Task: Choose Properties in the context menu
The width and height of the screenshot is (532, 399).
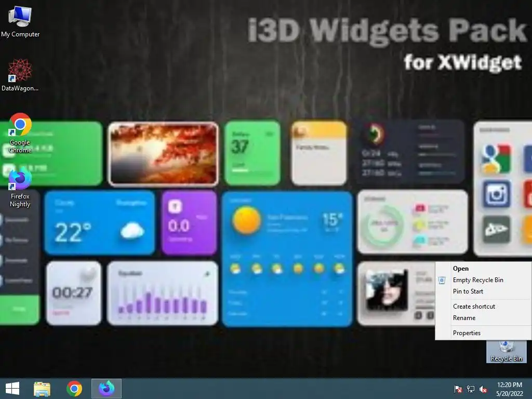Action: pyautogui.click(x=483, y=333)
